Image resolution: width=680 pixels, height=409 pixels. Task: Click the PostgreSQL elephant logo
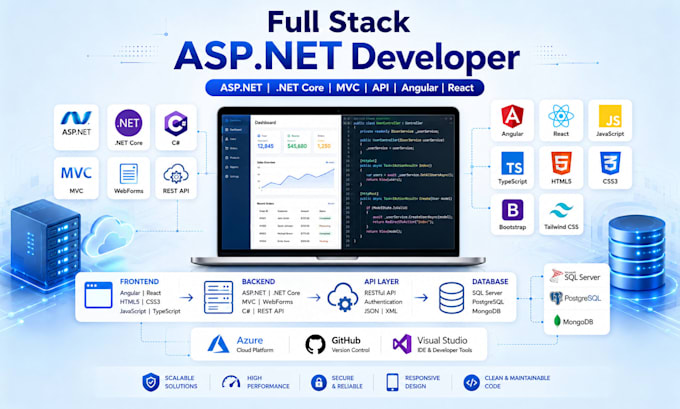coord(575,298)
